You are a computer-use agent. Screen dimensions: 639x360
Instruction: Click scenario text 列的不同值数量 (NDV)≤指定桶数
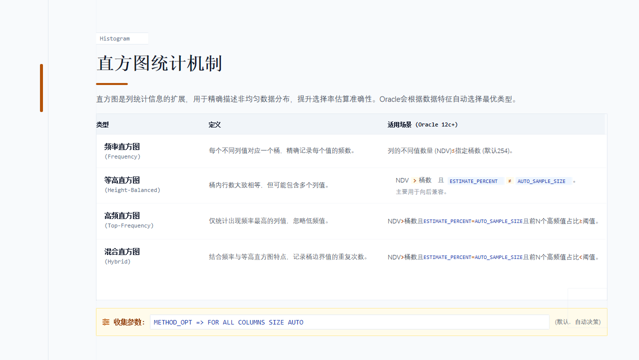click(450, 151)
